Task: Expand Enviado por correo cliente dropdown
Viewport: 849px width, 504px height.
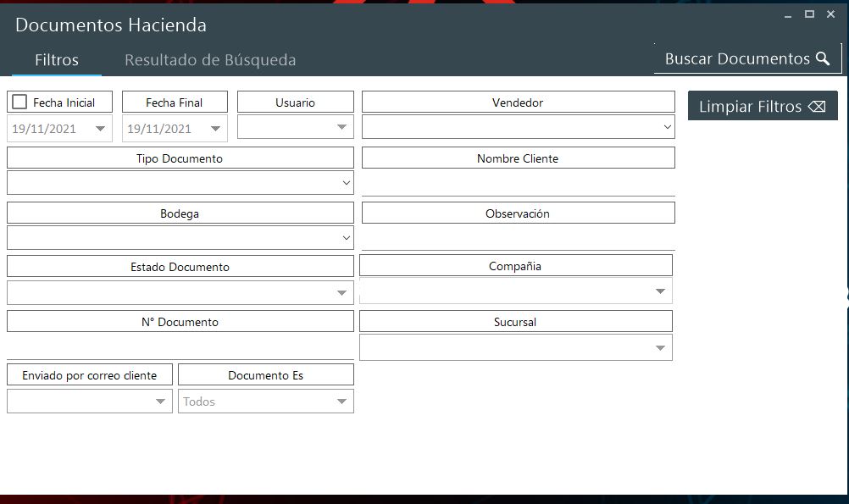Action: pos(160,402)
